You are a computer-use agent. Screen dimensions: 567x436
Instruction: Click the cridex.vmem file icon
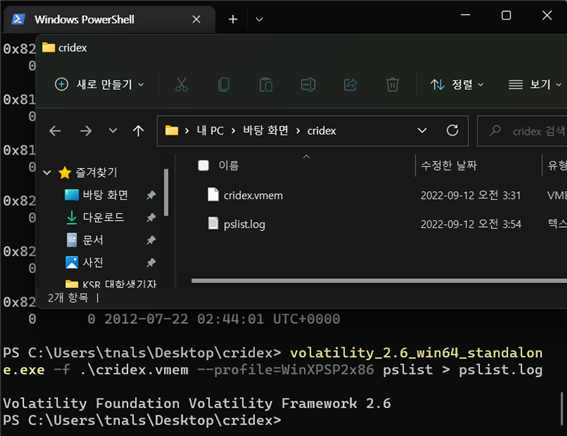pyautogui.click(x=213, y=195)
